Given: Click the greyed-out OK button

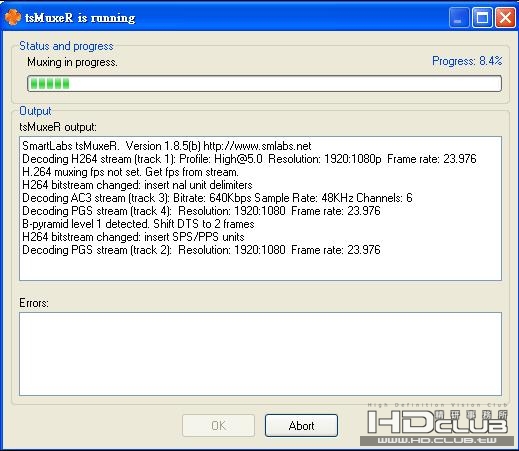Looking at the screenshot, I should [218, 425].
